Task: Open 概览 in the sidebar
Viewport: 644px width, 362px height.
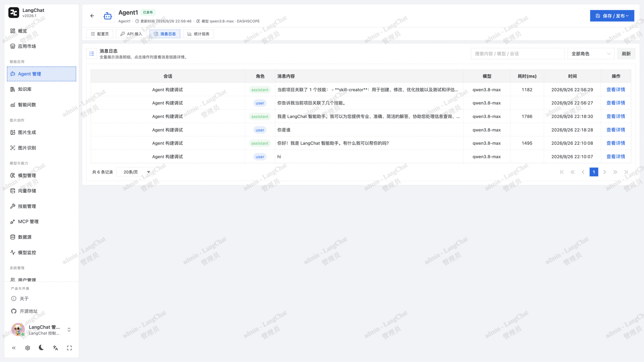Action: coord(42,31)
